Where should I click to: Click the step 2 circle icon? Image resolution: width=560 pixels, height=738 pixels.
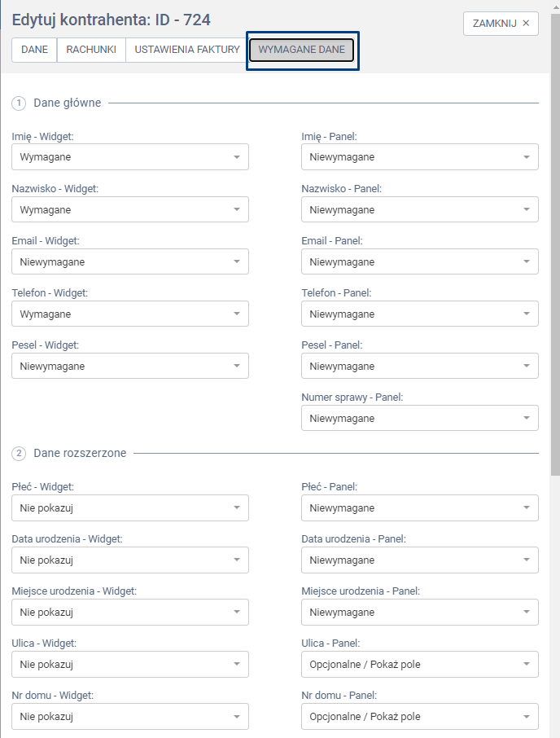coord(19,453)
